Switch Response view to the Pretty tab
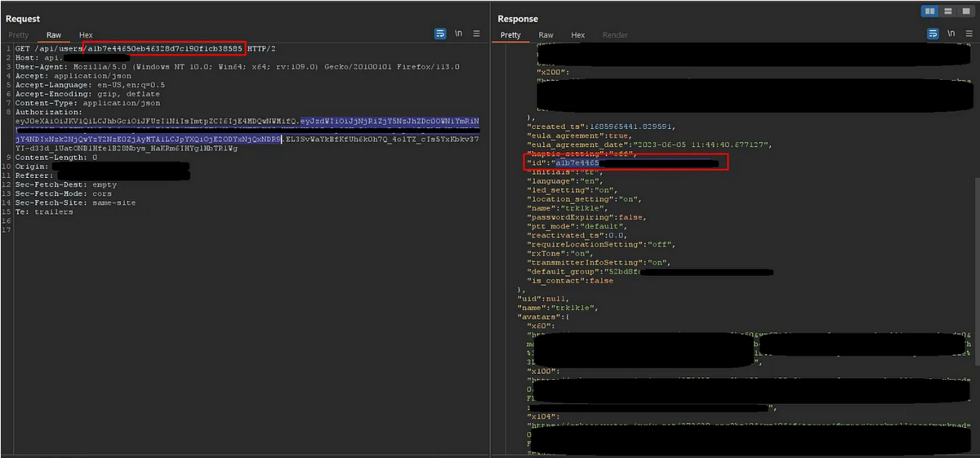The width and height of the screenshot is (980, 458). coord(511,35)
